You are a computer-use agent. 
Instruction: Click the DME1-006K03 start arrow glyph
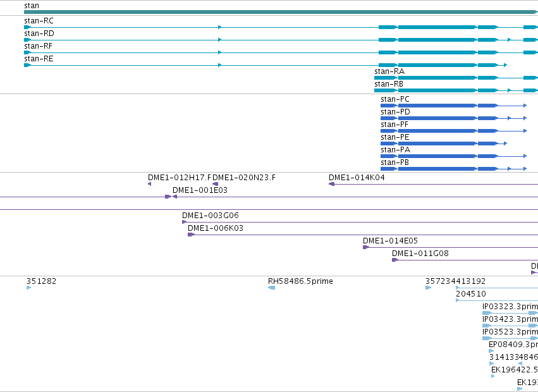click(x=191, y=235)
